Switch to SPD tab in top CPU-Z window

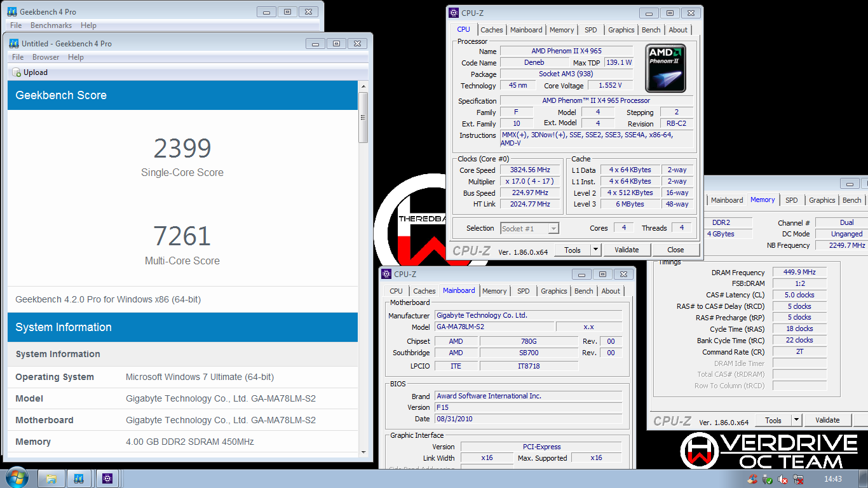591,30
